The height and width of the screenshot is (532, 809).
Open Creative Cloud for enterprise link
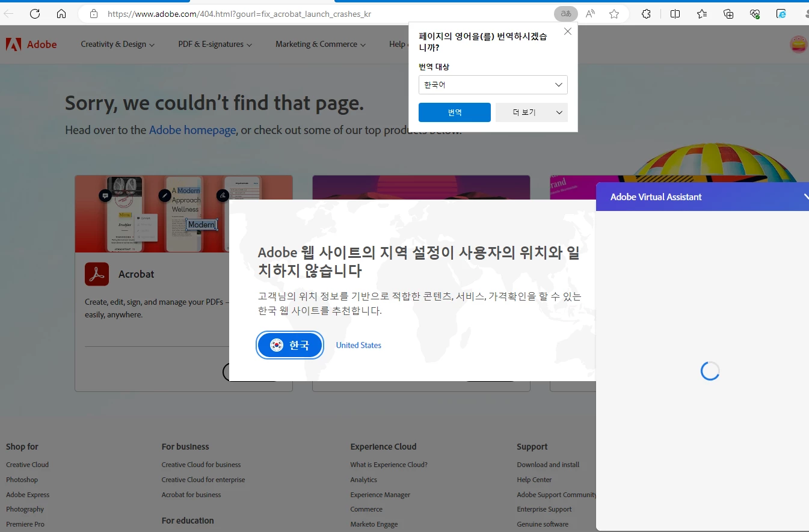(203, 480)
